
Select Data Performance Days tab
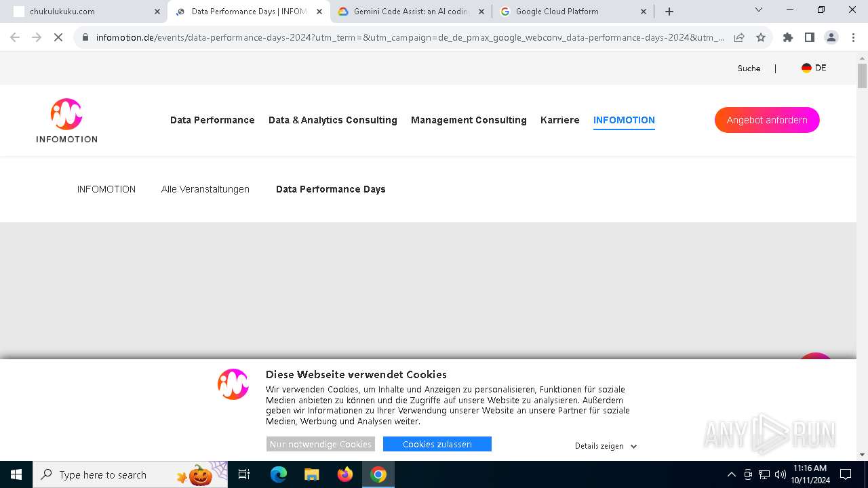point(249,12)
